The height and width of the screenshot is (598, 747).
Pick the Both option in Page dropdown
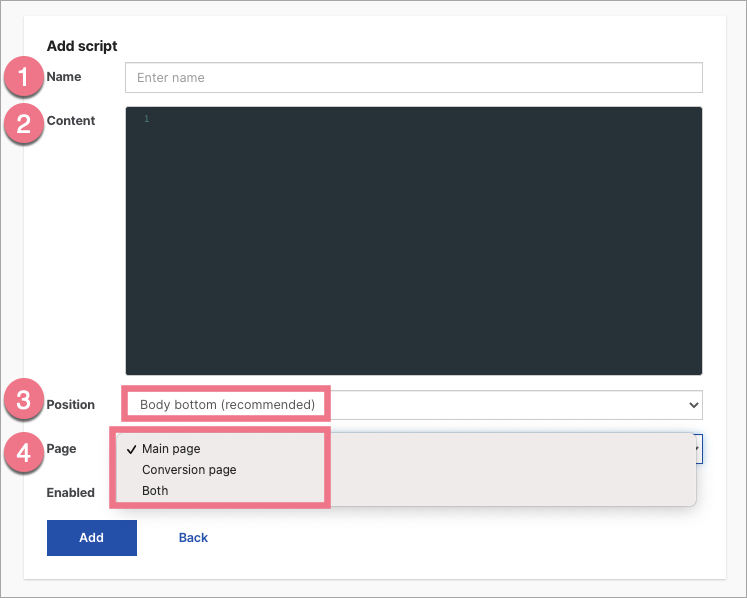tap(155, 491)
